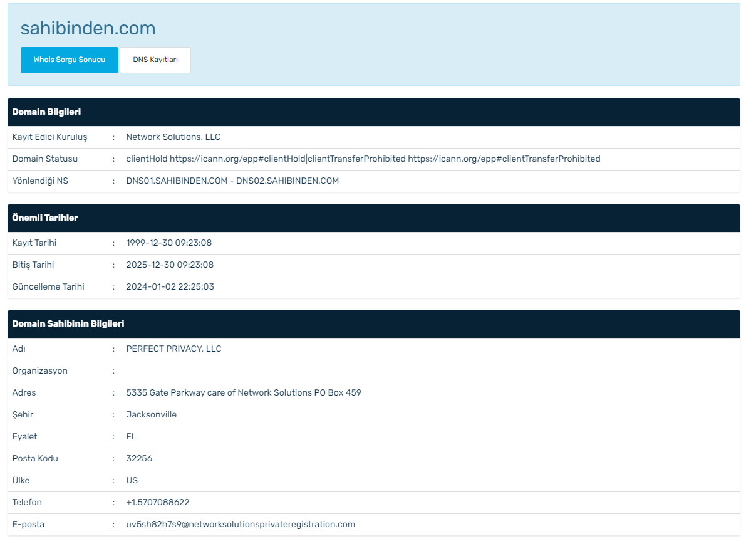Viewport: 756px width, 546px height.
Task: Open the Whois Sorgu Sonucu tab
Action: click(70, 60)
